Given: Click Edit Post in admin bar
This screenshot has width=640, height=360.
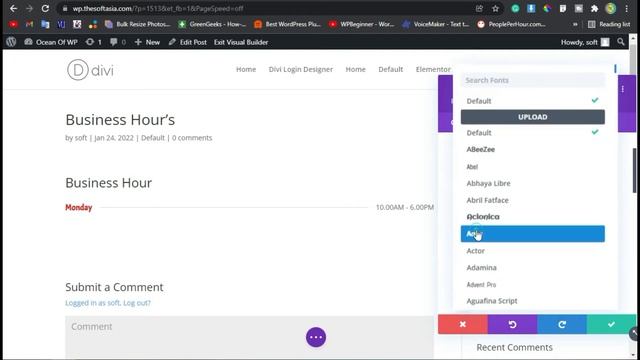Looking at the screenshot, I should coord(188,42).
